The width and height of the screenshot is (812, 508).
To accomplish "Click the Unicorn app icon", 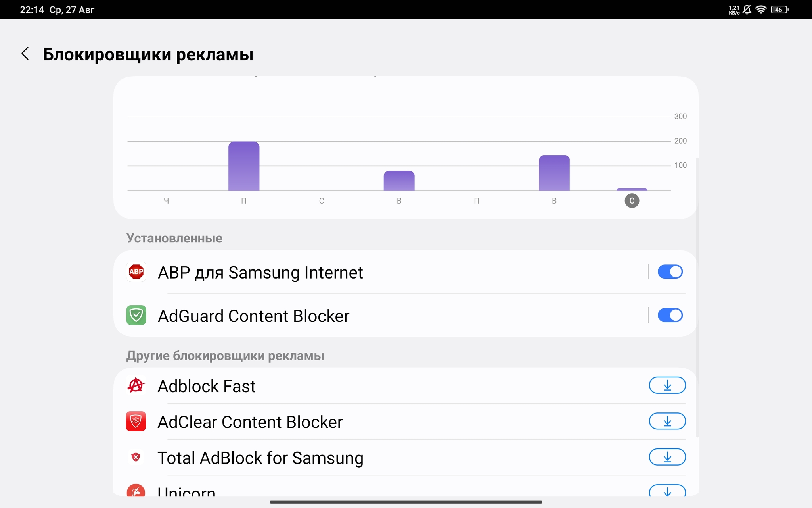I will click(x=136, y=491).
